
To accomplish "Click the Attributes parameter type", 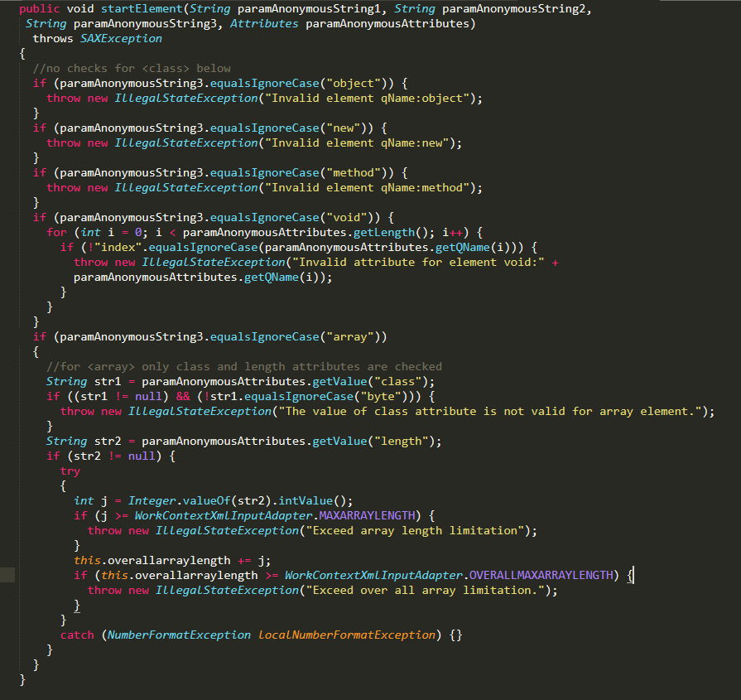I will coord(265,23).
